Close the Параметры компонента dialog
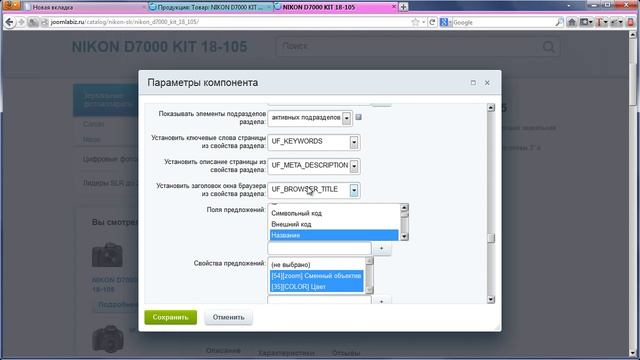This screenshot has height=360, width=640. coord(487,82)
